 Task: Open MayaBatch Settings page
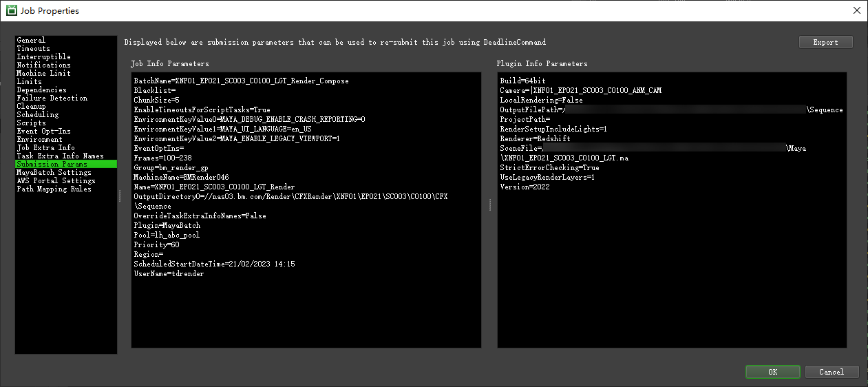54,173
